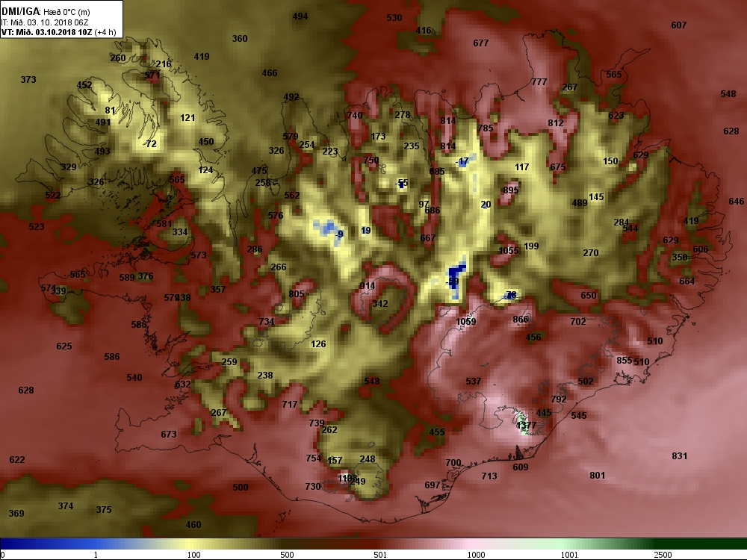Click the '(+4 h)' forecast offset text
This screenshot has height=560, width=747.
pyautogui.click(x=105, y=32)
